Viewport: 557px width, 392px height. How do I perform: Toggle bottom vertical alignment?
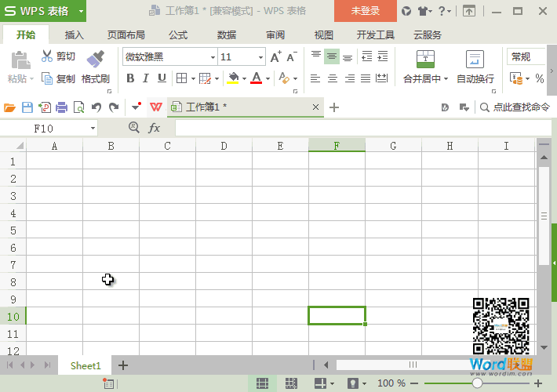[x=348, y=56]
